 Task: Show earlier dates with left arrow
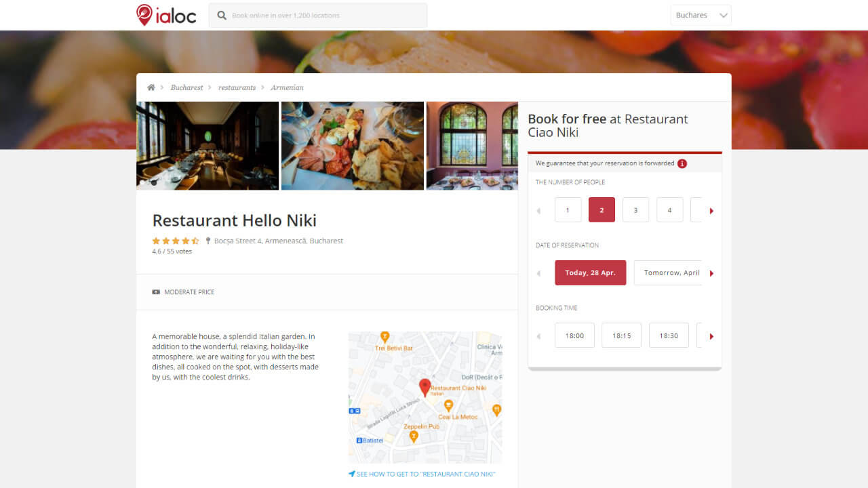[539, 273]
